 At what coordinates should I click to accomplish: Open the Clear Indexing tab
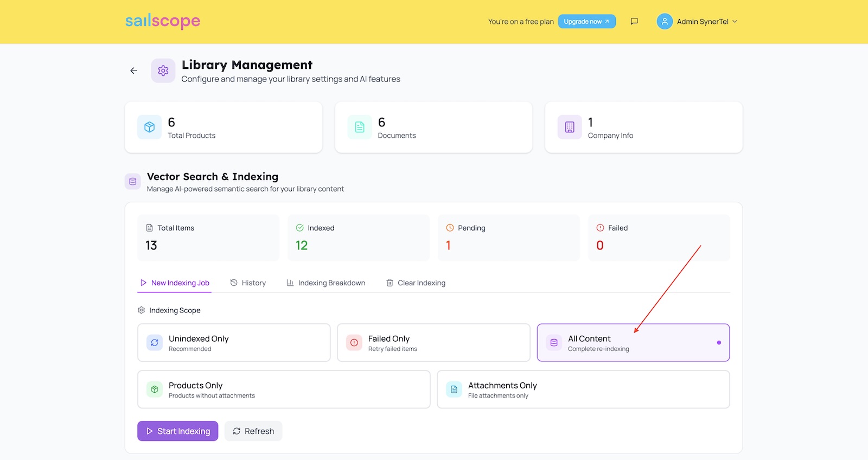point(416,283)
